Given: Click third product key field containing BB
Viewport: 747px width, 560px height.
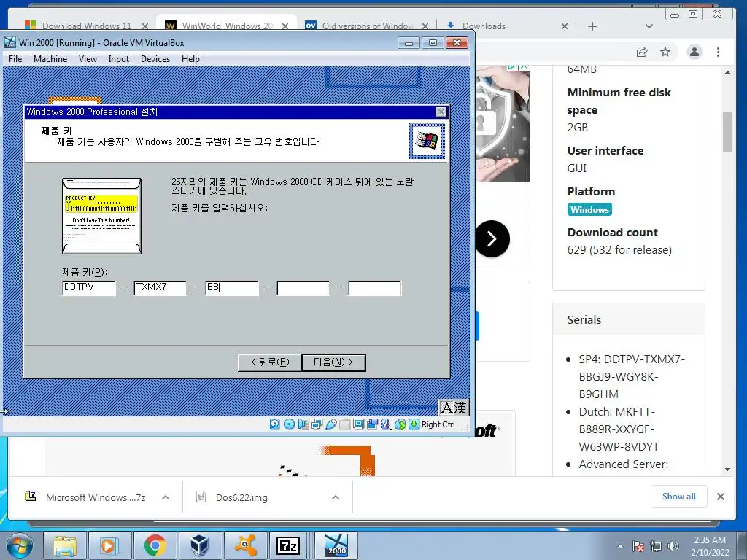Looking at the screenshot, I should pos(231,288).
